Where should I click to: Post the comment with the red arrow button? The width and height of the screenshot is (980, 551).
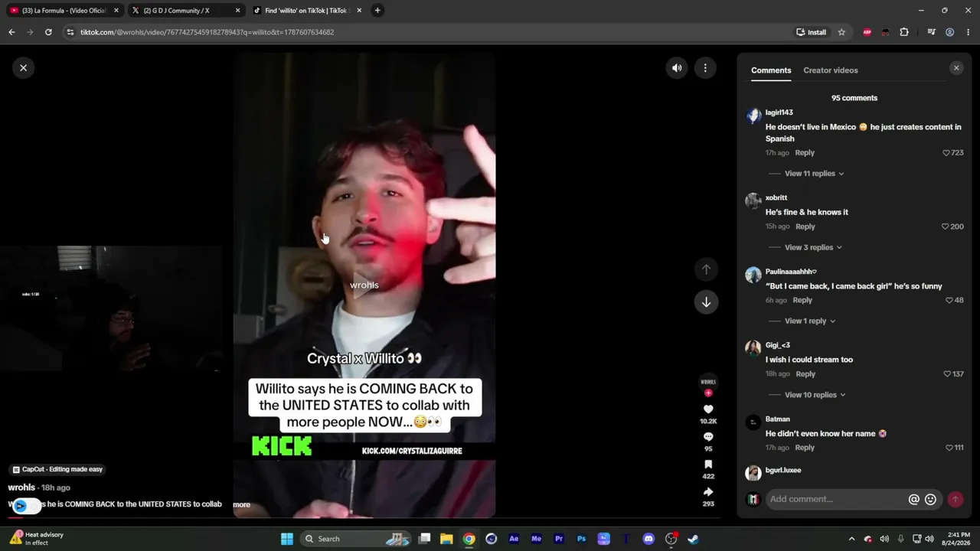[x=955, y=500]
